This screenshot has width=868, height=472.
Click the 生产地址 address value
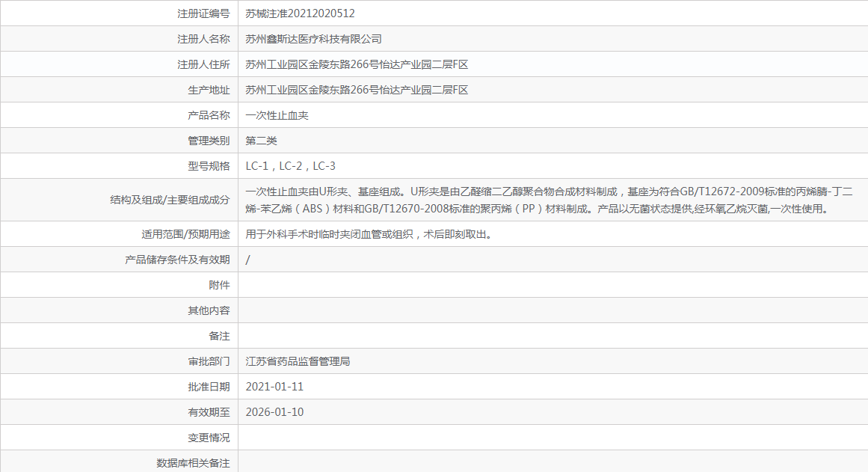point(357,90)
